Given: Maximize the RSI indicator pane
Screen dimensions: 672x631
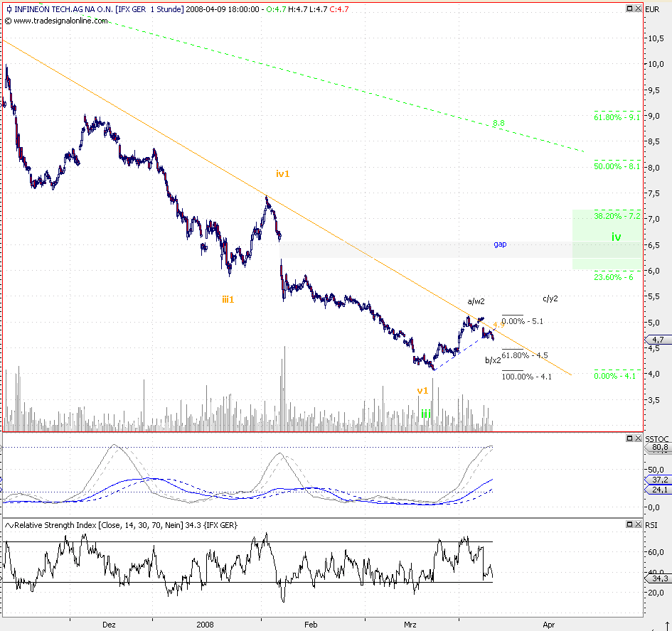Looking at the screenshot, I should 629,524.
